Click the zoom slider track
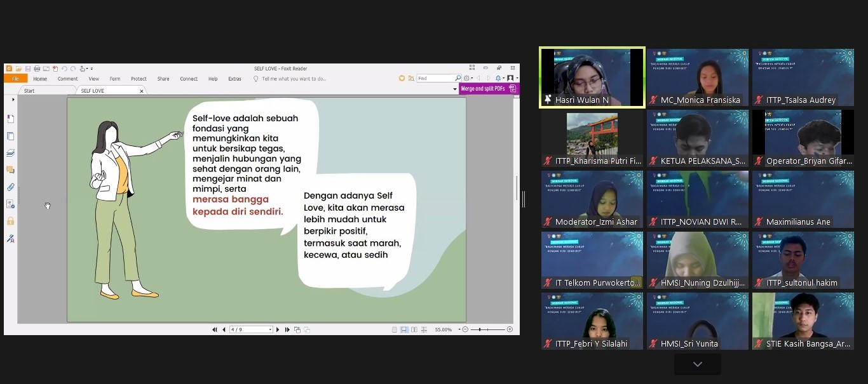This screenshot has height=384, width=868. (487, 329)
